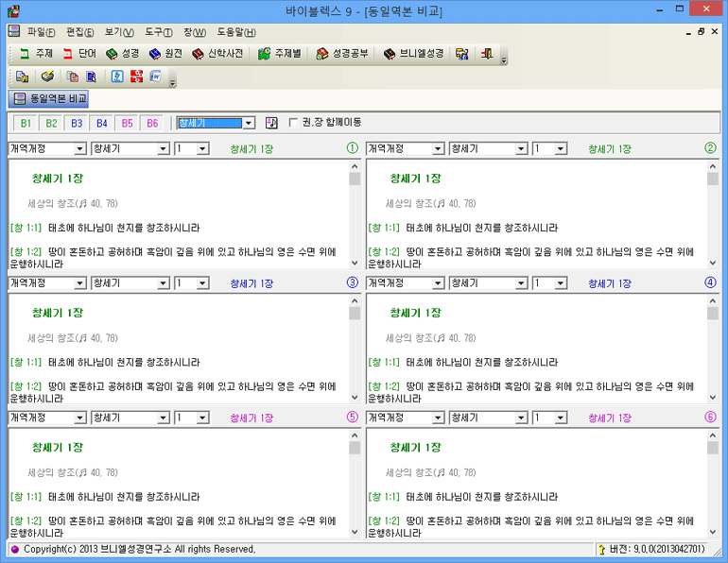Open panel 1 창세기 book dropdown
Viewport: 728px width, 563px height.
pyautogui.click(x=163, y=149)
